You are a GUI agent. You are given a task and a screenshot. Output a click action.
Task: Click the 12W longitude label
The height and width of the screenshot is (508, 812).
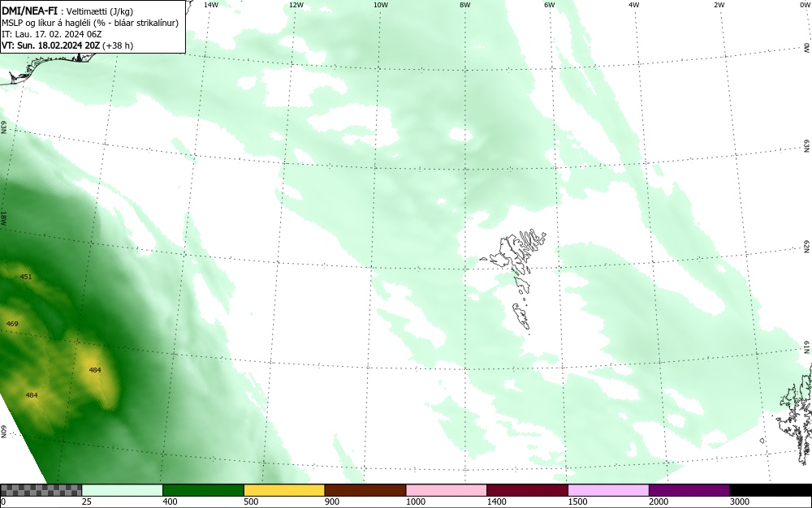[296, 5]
